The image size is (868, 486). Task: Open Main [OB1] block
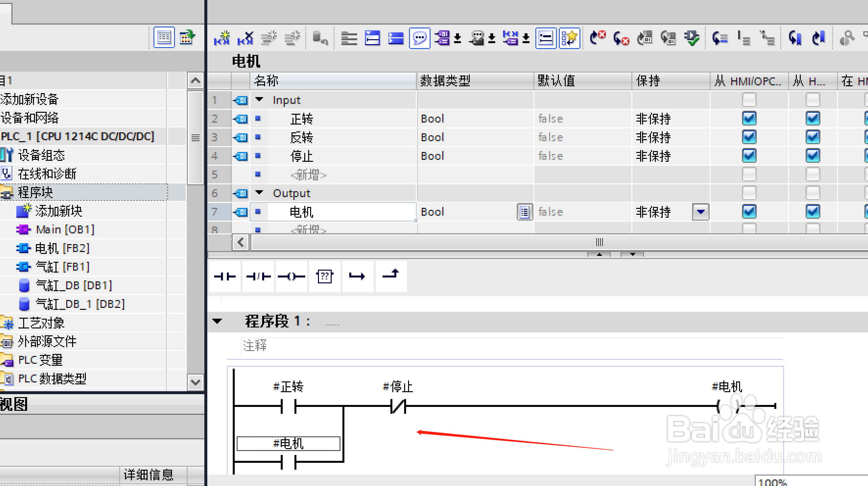click(65, 230)
